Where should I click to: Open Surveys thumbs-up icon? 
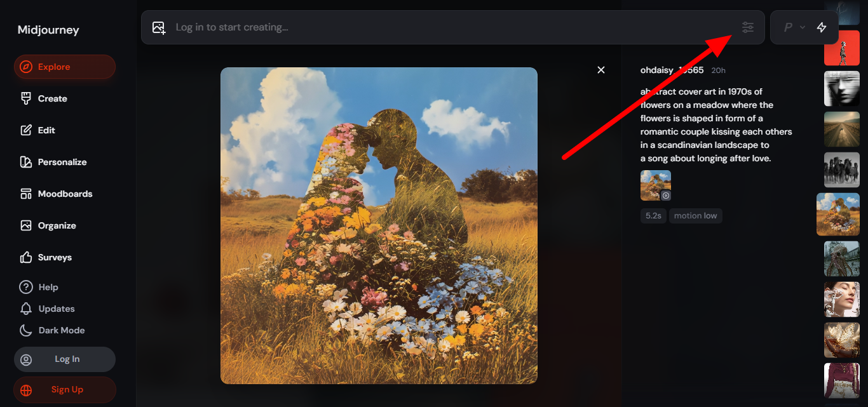[26, 257]
